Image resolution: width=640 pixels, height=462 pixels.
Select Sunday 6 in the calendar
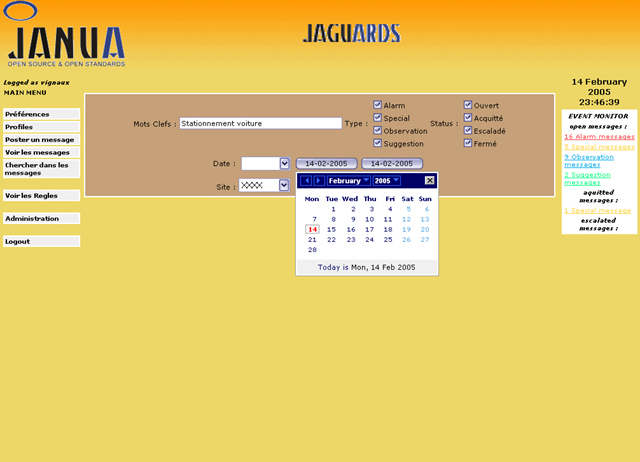point(427,209)
